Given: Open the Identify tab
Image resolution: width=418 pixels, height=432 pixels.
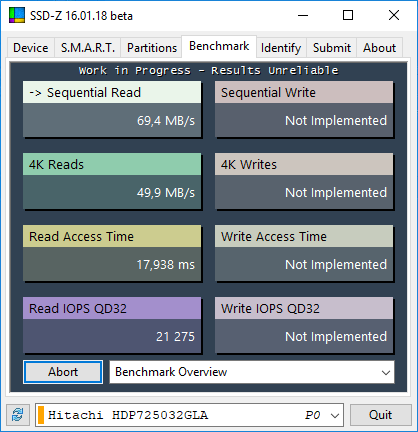Looking at the screenshot, I should [281, 48].
